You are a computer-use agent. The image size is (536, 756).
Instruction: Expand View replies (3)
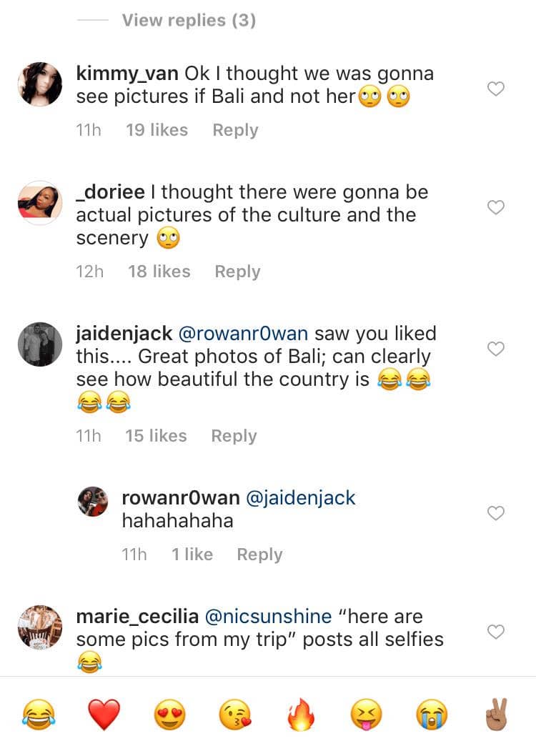pyautogui.click(x=189, y=21)
